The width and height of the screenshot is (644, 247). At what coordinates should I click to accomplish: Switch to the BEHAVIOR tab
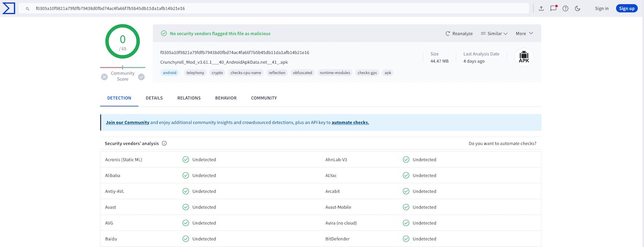pos(226,98)
